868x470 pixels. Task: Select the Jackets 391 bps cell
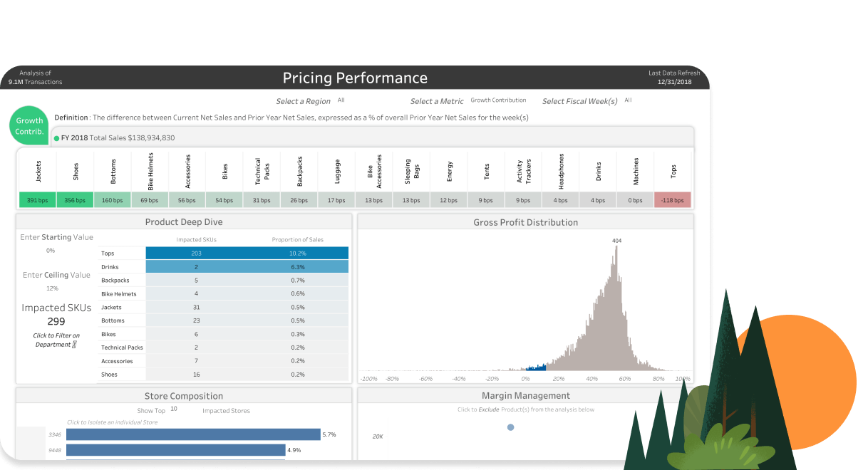[x=38, y=200]
